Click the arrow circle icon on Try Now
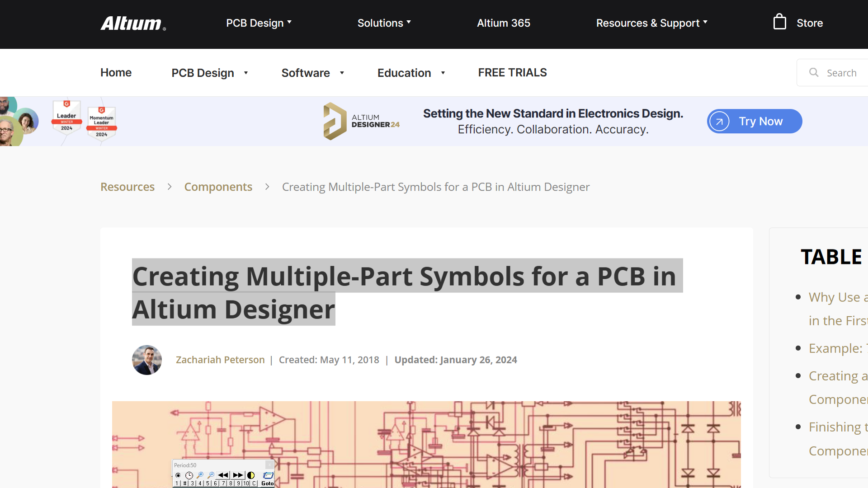This screenshot has height=488, width=868. 719,121
